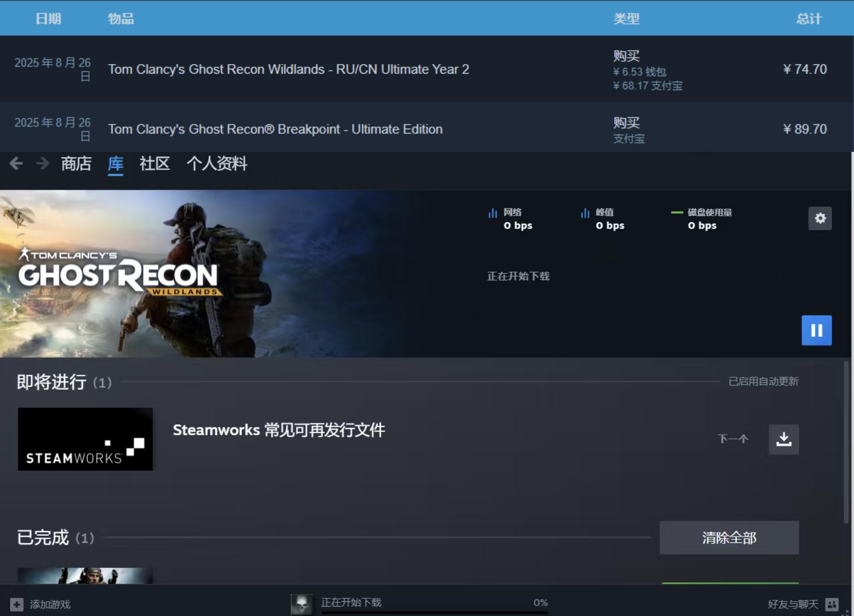Pause the Ghost Recon Wildlands download
The height and width of the screenshot is (616, 854).
[x=816, y=330]
